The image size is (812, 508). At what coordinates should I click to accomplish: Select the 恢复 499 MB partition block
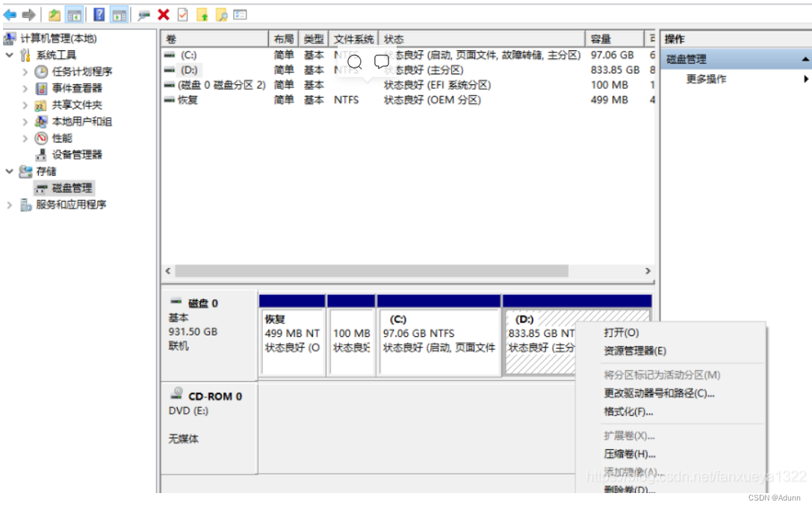tap(293, 335)
